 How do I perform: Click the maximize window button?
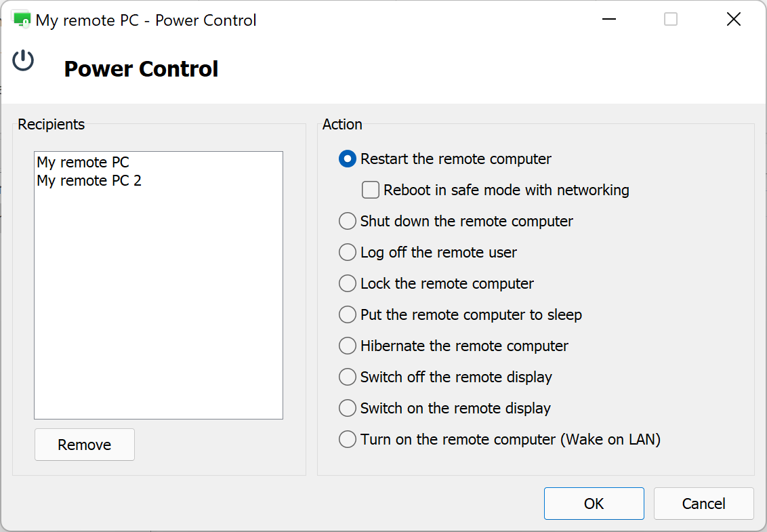tap(671, 20)
